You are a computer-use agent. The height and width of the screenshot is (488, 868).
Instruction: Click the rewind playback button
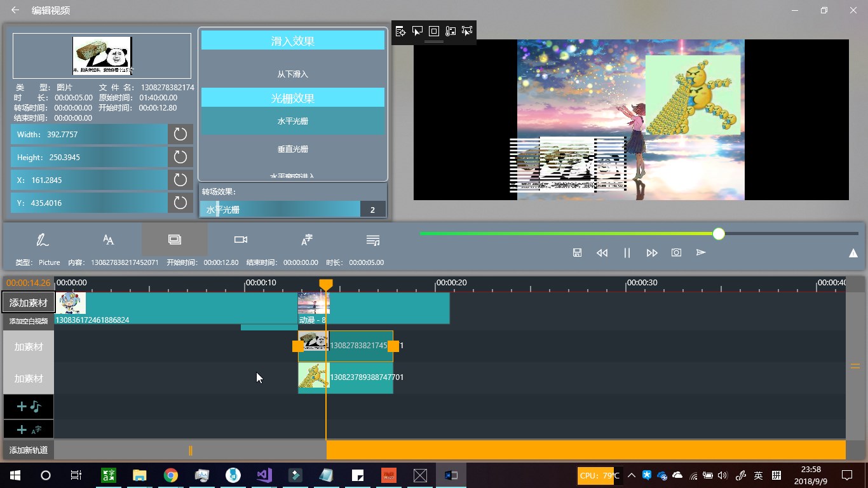pyautogui.click(x=602, y=252)
